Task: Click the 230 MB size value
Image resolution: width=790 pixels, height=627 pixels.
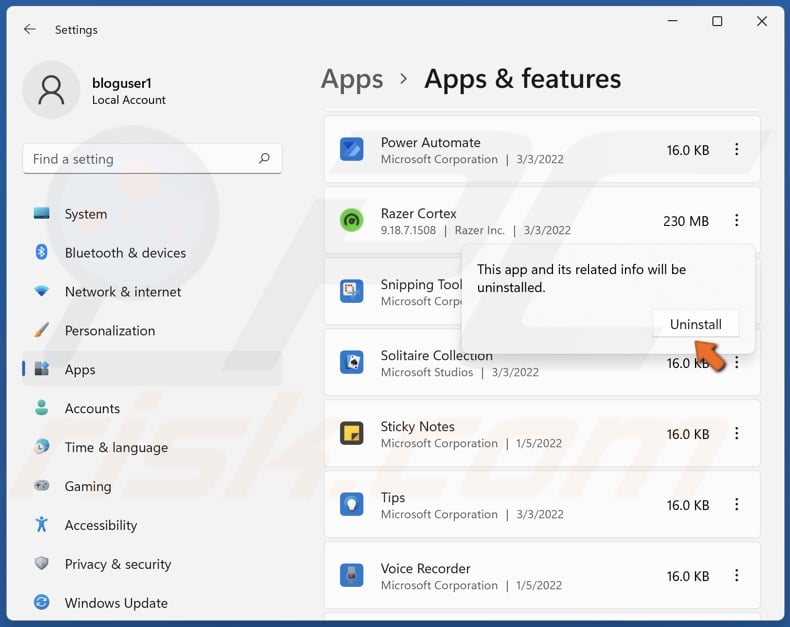Action: coord(686,221)
